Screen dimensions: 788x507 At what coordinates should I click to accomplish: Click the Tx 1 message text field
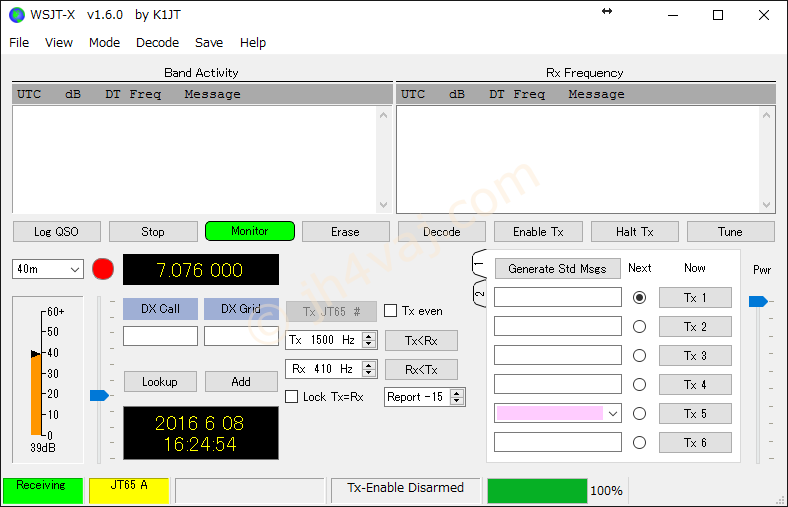pyautogui.click(x=558, y=297)
